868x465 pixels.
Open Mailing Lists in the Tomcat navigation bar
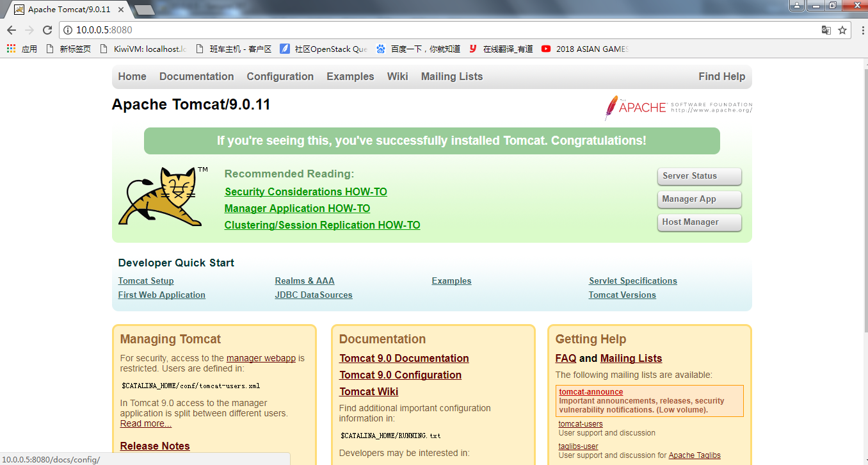tap(452, 76)
